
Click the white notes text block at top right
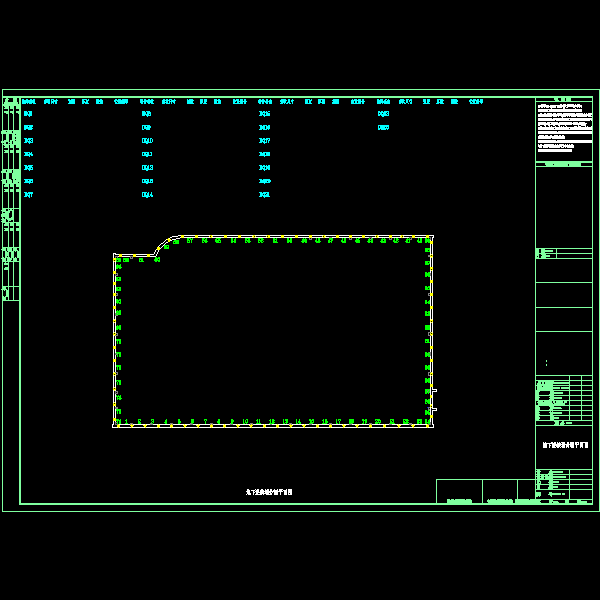(x=564, y=127)
